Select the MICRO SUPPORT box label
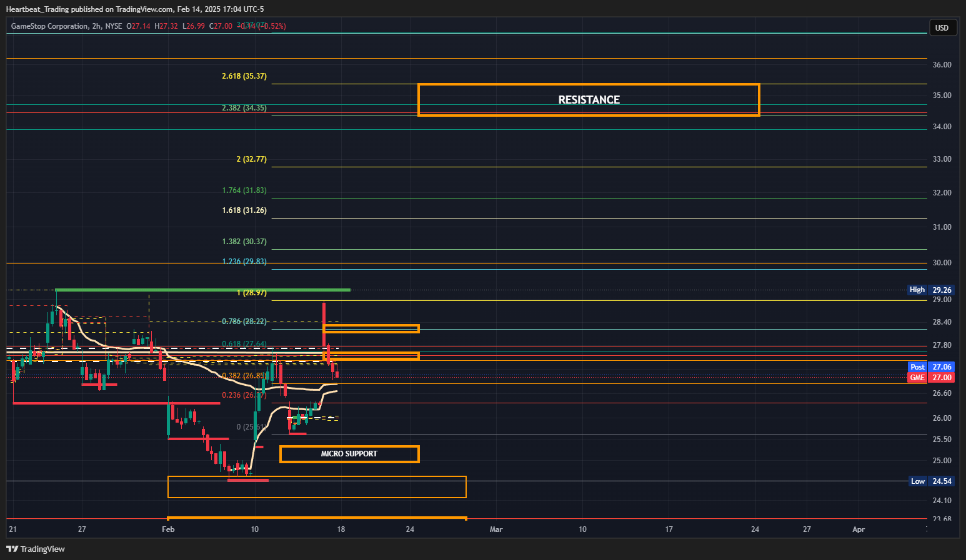The image size is (966, 560). coord(349,454)
